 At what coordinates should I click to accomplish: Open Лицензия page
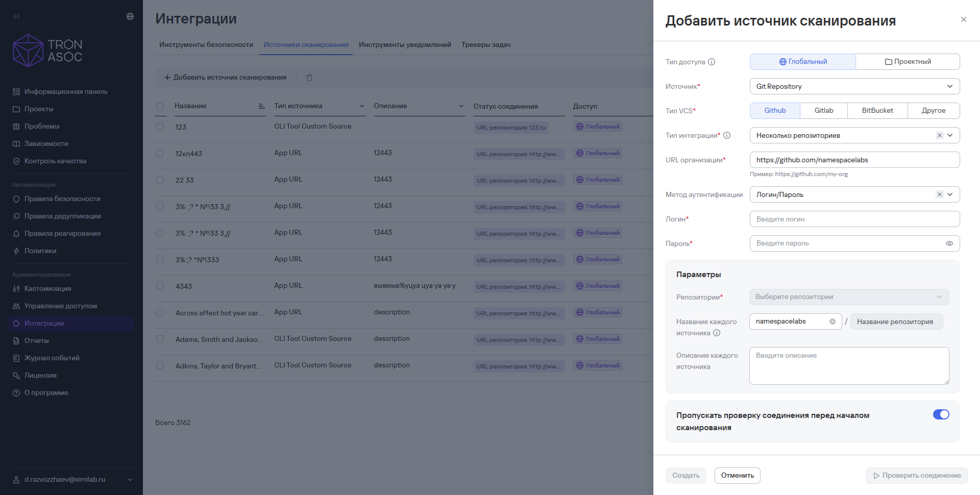(x=40, y=376)
